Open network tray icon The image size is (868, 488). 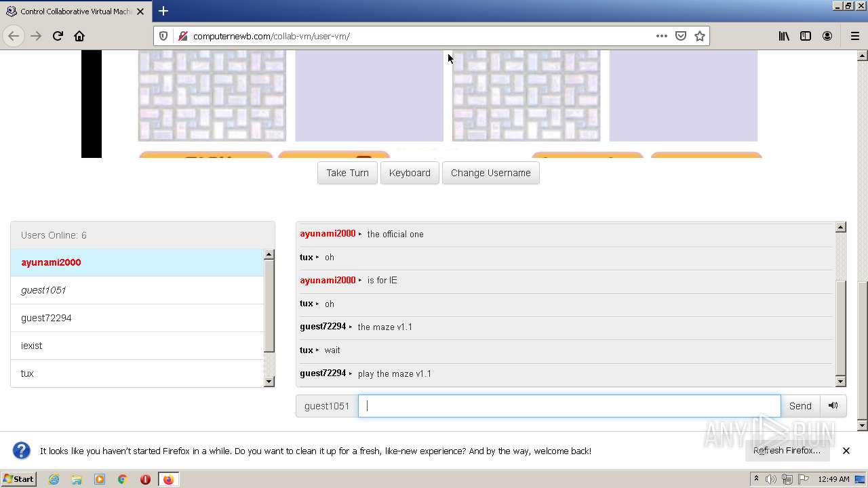point(787,479)
